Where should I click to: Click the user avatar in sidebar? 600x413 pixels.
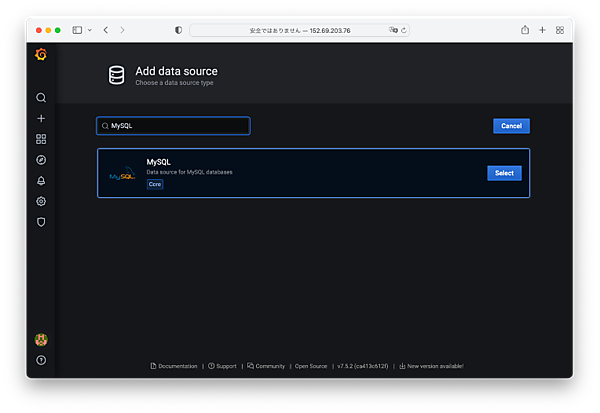41,340
